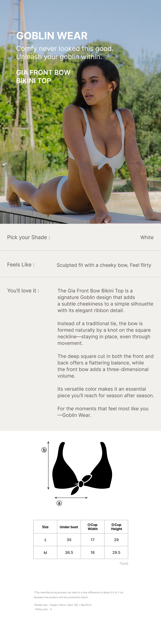Click the circled b height marker

[x=44, y=450]
